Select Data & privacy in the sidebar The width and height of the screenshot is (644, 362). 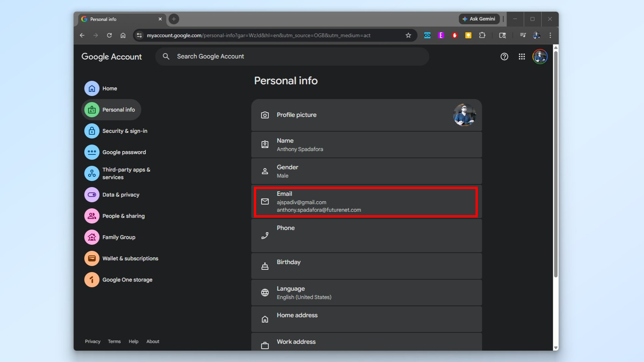pyautogui.click(x=121, y=194)
